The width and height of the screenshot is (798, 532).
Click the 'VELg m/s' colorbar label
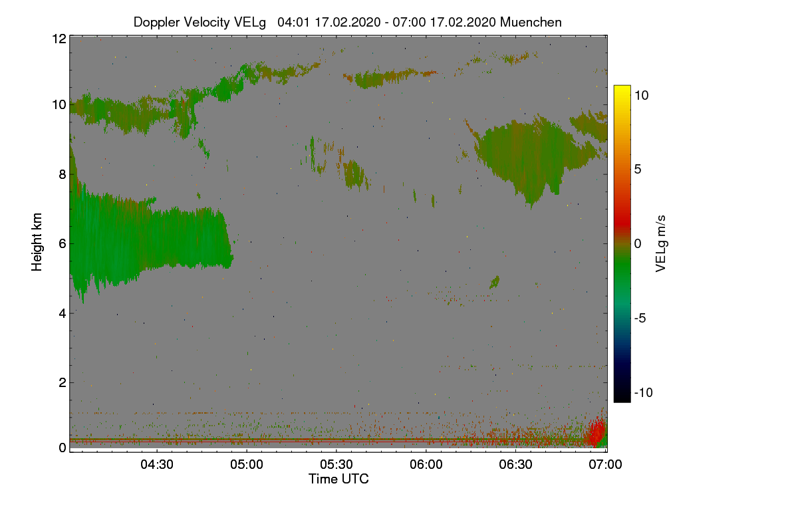[x=660, y=243]
